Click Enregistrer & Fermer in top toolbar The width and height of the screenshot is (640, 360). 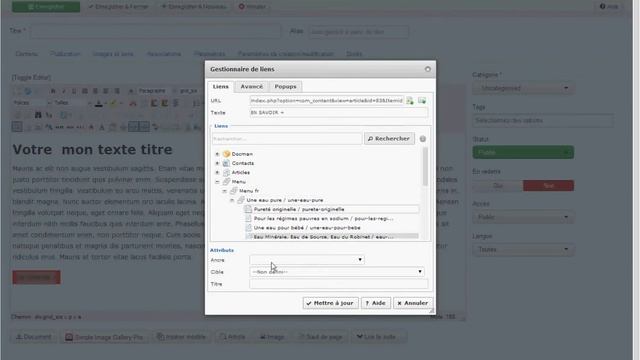pyautogui.click(x=118, y=7)
